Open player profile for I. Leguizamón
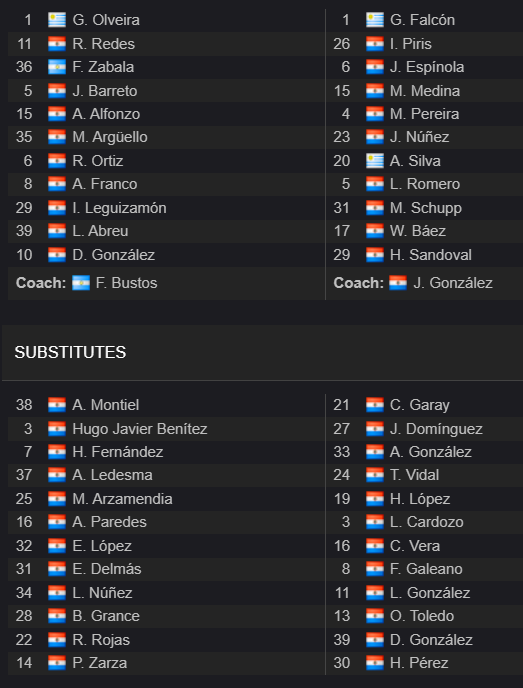 [119, 208]
